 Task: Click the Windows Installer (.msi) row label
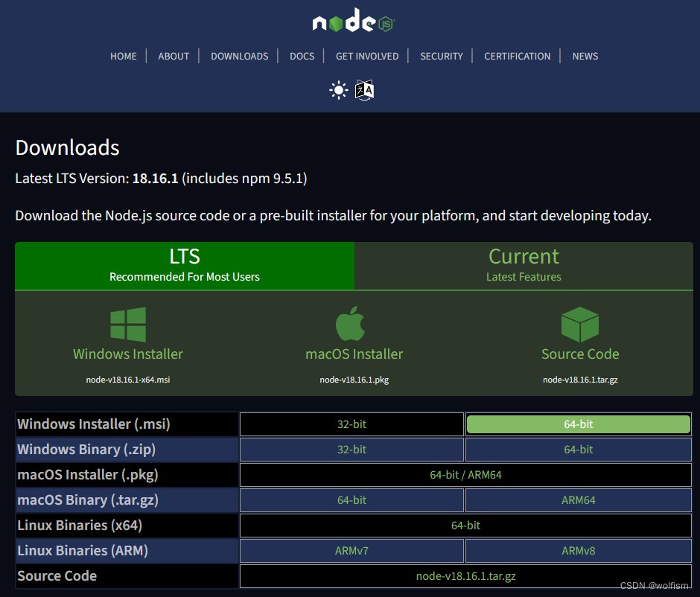coord(94,424)
